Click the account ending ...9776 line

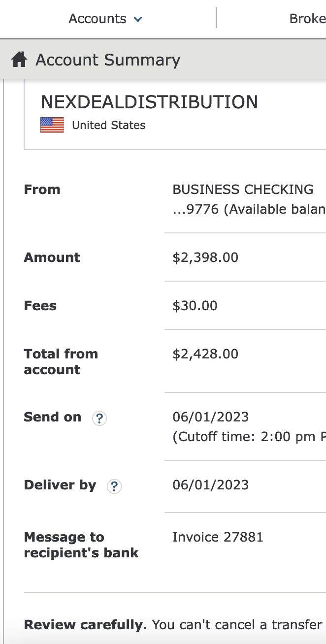249,209
